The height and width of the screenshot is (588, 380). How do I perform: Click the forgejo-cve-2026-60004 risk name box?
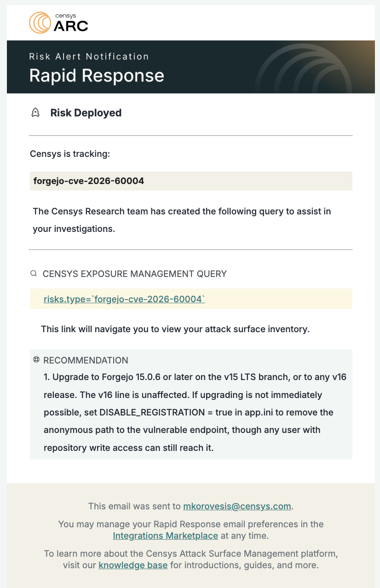(x=191, y=181)
